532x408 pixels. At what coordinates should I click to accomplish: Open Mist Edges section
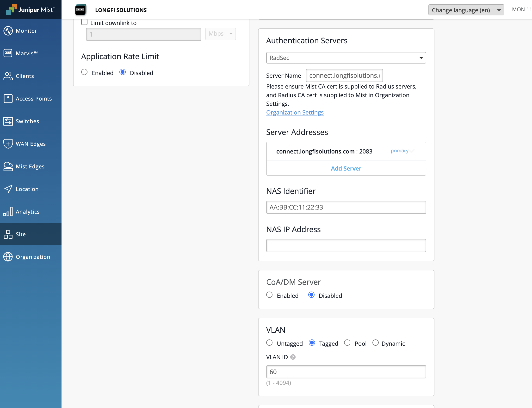point(31,166)
